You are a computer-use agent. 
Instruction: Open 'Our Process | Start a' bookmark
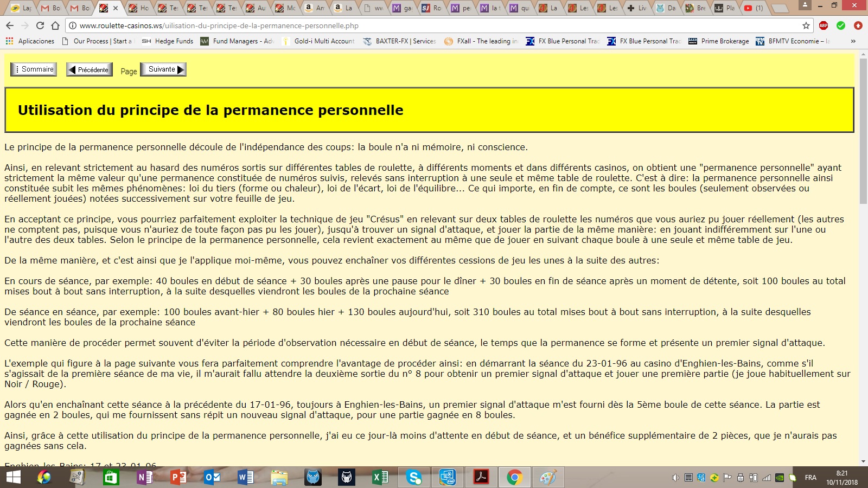pos(97,41)
